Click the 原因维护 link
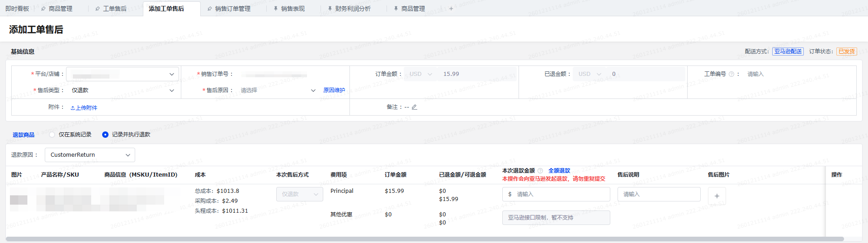The width and height of the screenshot is (868, 243). tap(334, 90)
